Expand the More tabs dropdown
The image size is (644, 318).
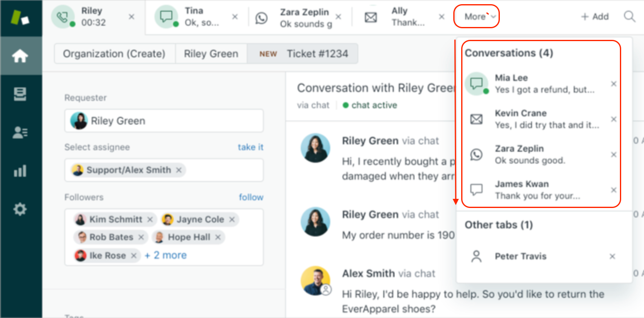476,17
